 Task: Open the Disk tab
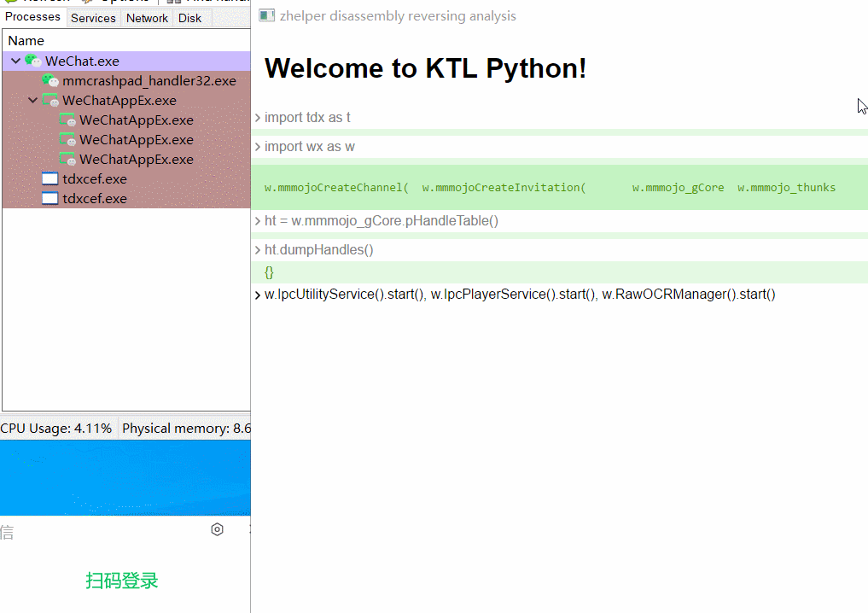click(x=189, y=18)
